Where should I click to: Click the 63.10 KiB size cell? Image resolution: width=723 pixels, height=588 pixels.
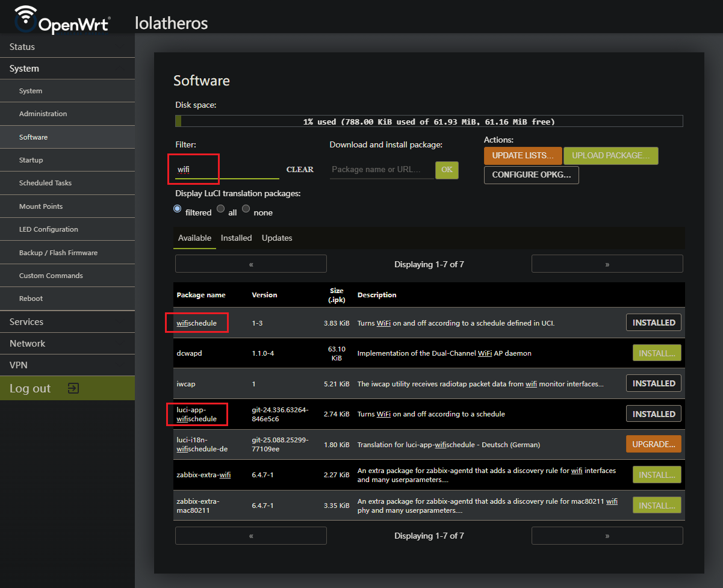click(337, 353)
